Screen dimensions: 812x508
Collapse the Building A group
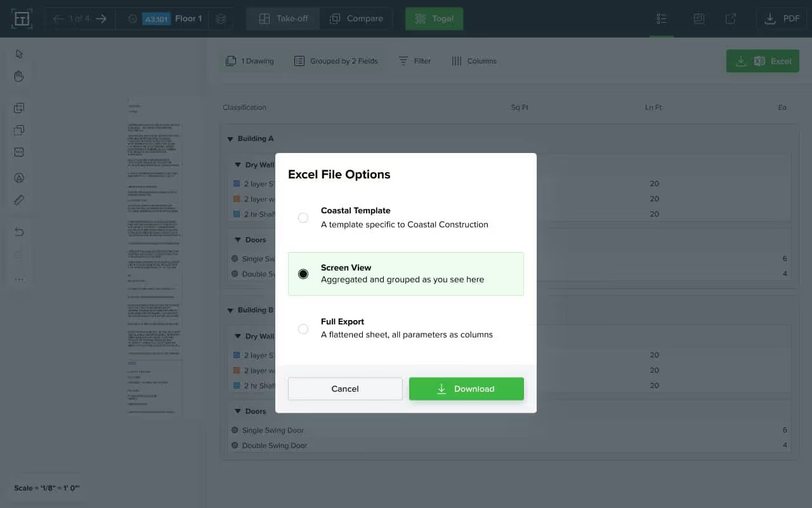click(230, 138)
